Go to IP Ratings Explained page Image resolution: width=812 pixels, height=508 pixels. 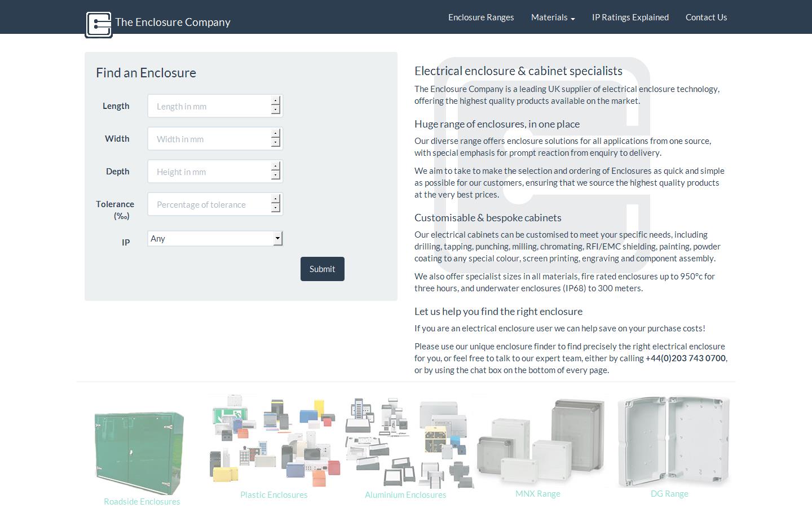(x=630, y=17)
